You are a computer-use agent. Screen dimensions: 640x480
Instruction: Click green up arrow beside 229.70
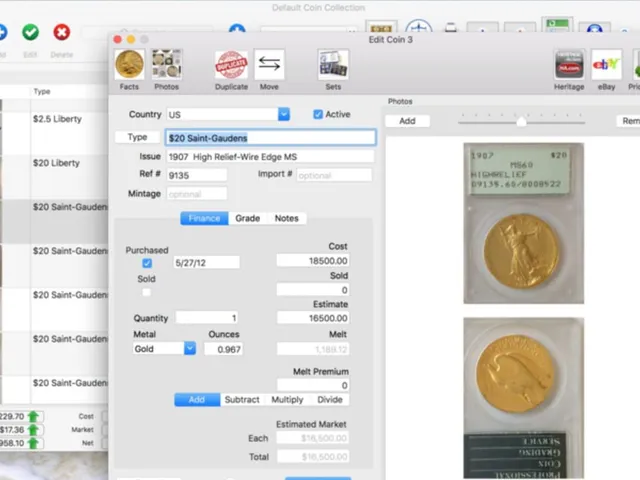tap(33, 416)
